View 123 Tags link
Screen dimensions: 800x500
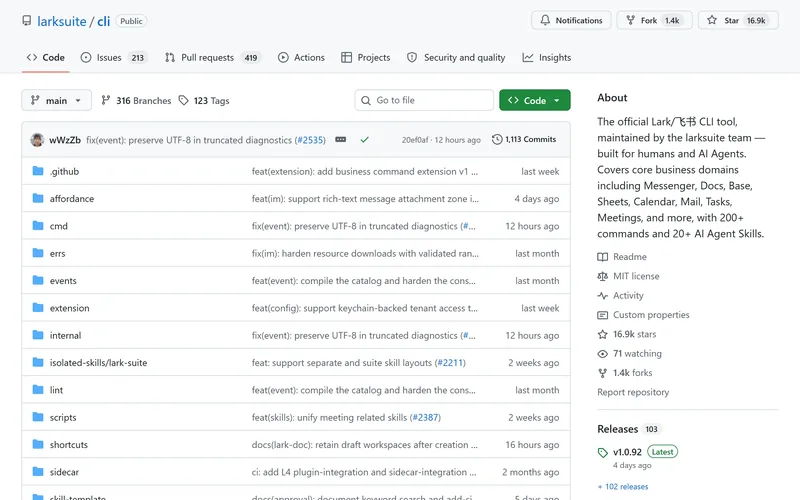click(x=204, y=101)
